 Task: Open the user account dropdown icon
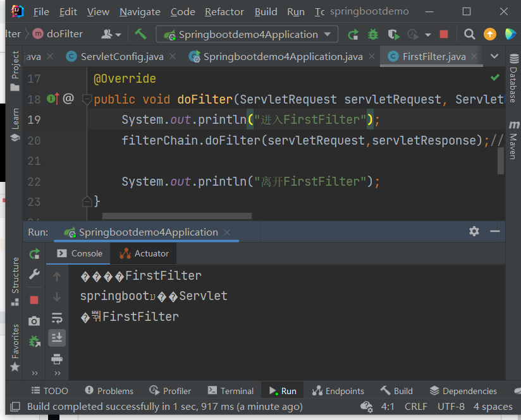[x=111, y=34]
